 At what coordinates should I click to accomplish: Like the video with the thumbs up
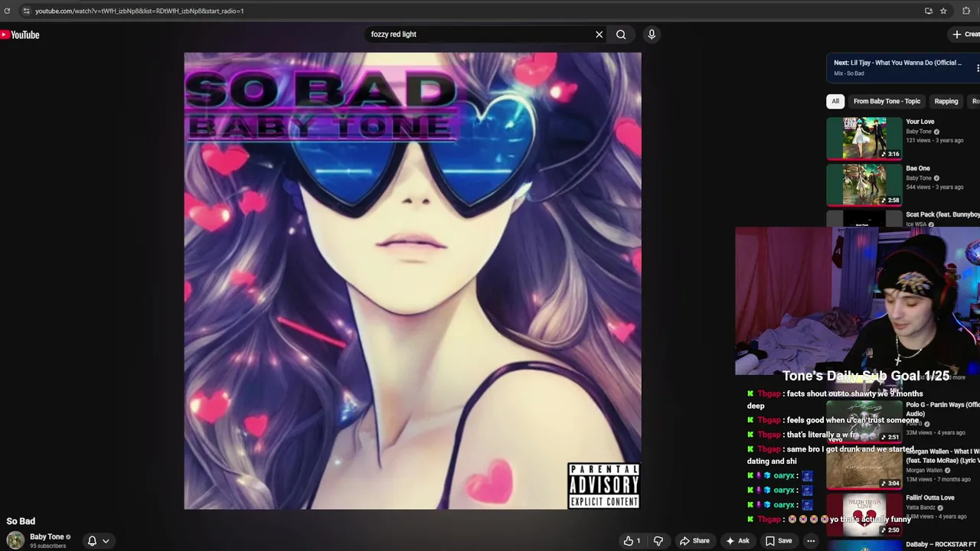632,541
